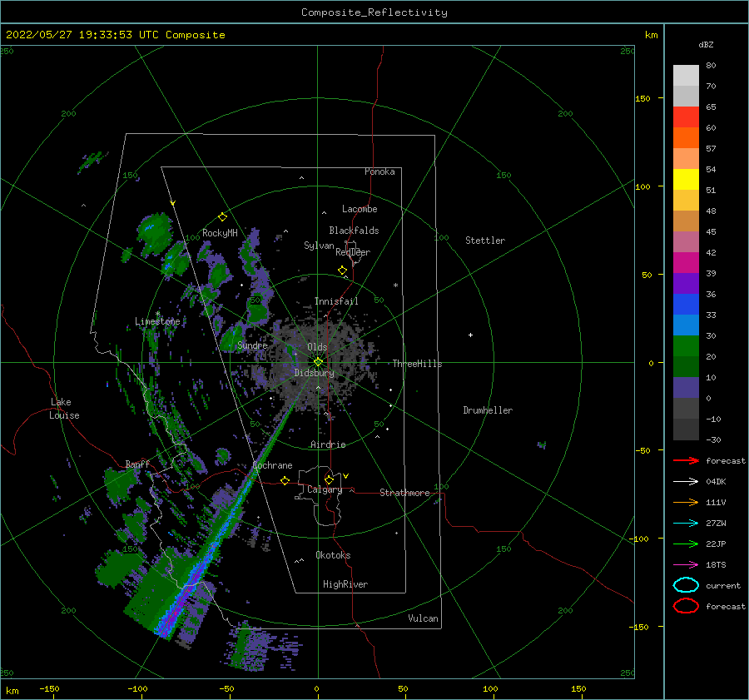This screenshot has width=749, height=700.
Task: Click the red forecast ellipse icon
Action: [686, 606]
